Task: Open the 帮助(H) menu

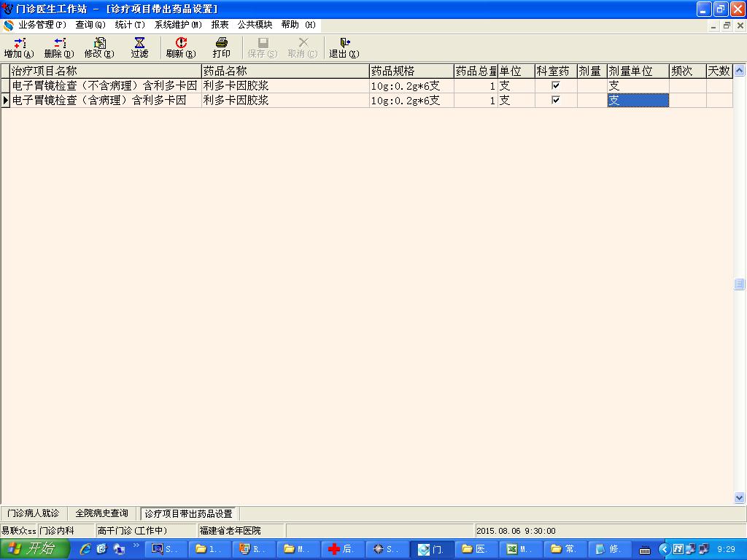Action: [x=298, y=25]
